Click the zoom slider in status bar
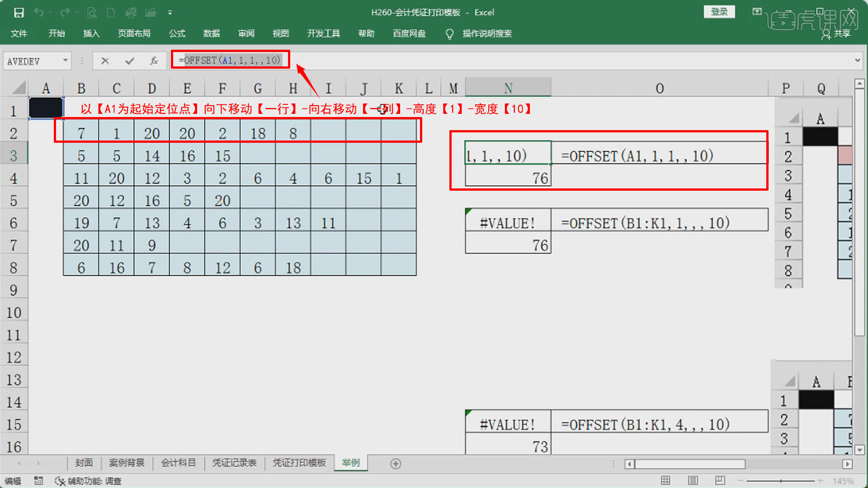 [781, 481]
